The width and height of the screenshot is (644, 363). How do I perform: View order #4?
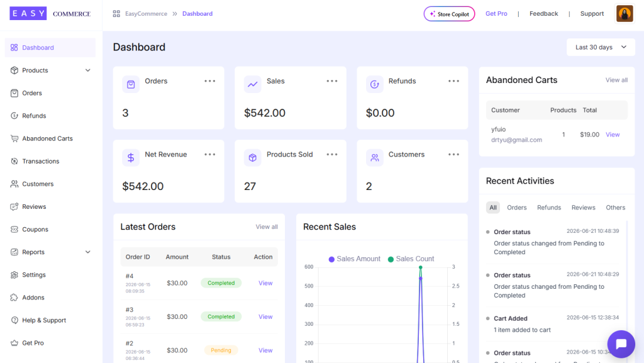click(x=265, y=283)
